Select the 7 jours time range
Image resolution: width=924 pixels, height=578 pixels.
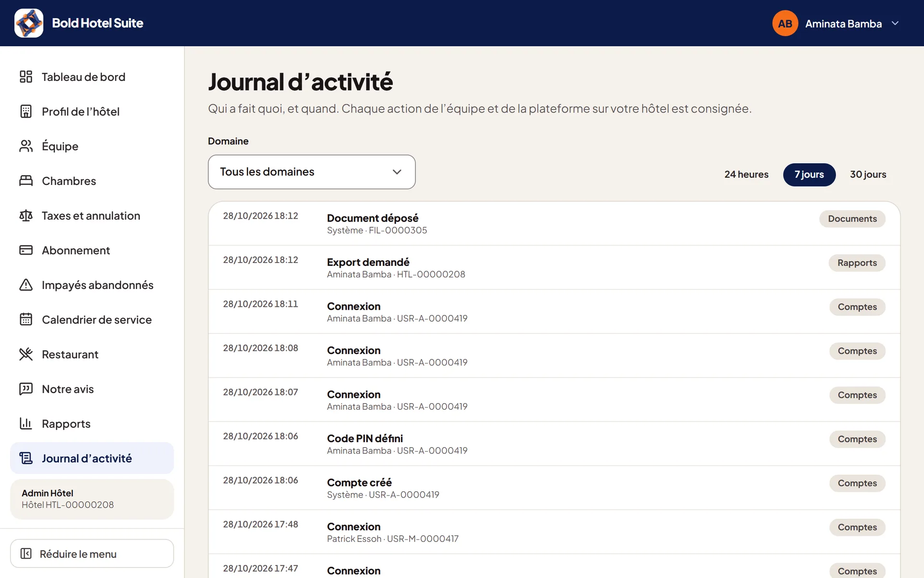809,174
